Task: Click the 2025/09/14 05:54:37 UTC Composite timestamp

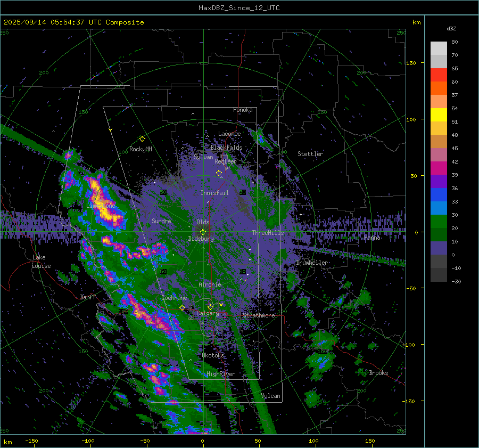Action: 73,22
